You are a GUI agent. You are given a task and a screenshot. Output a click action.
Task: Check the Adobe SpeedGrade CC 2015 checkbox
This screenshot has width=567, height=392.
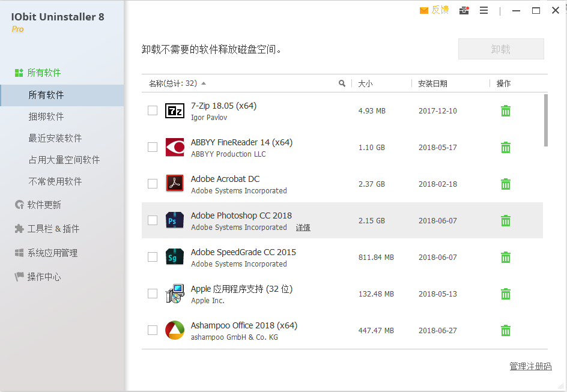click(153, 257)
